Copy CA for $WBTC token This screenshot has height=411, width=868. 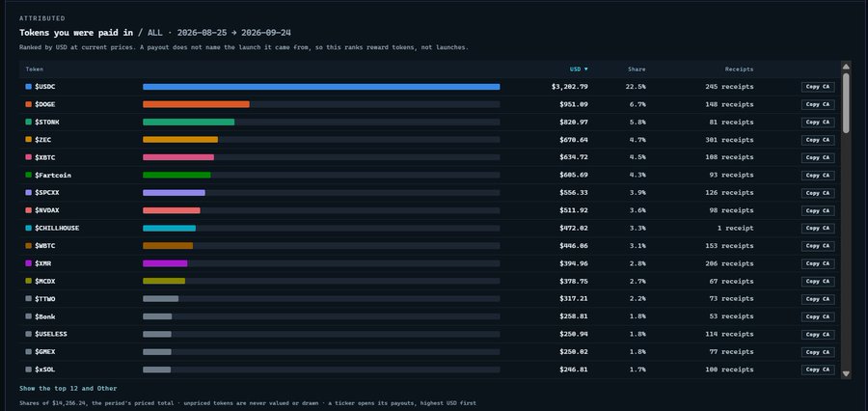pos(818,246)
